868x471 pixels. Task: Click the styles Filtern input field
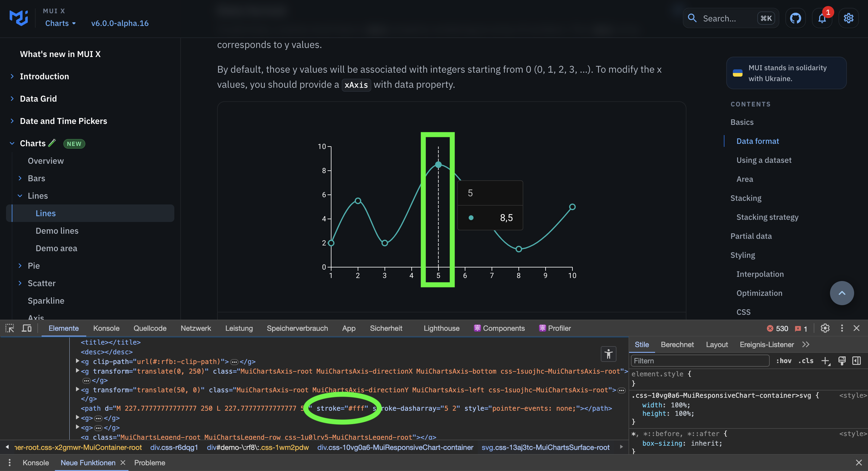point(699,361)
